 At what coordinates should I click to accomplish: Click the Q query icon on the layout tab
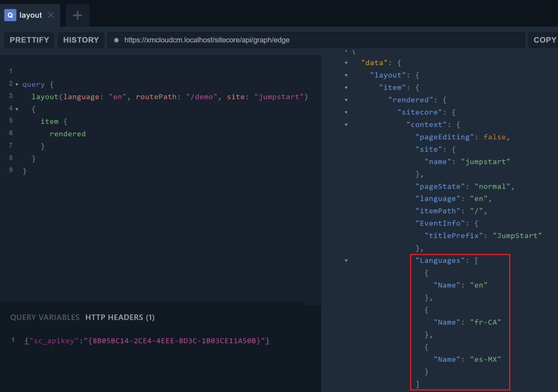10,15
